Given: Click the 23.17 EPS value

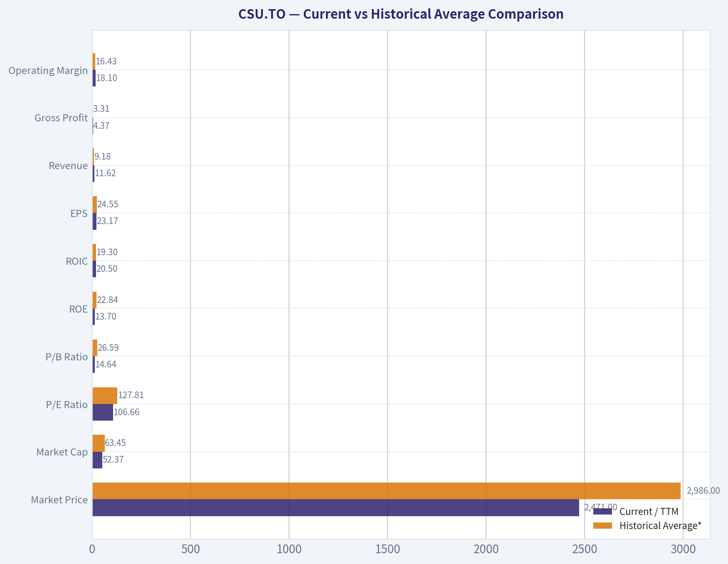Looking at the screenshot, I should pyautogui.click(x=107, y=221).
